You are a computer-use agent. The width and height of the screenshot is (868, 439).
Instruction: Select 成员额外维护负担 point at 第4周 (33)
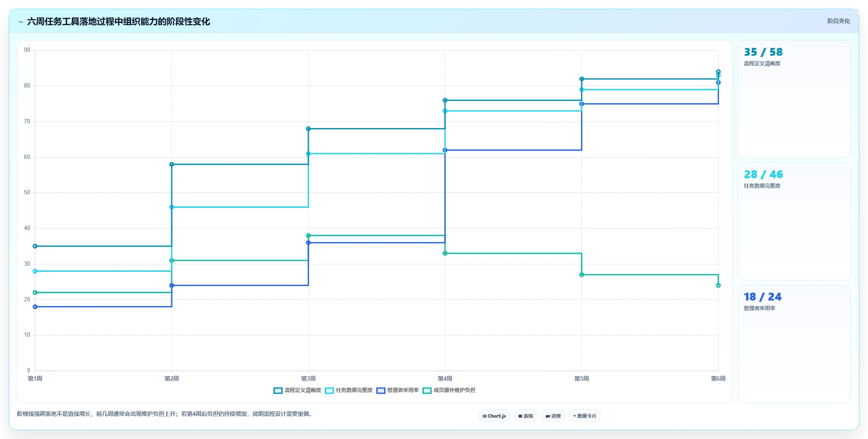(x=445, y=253)
